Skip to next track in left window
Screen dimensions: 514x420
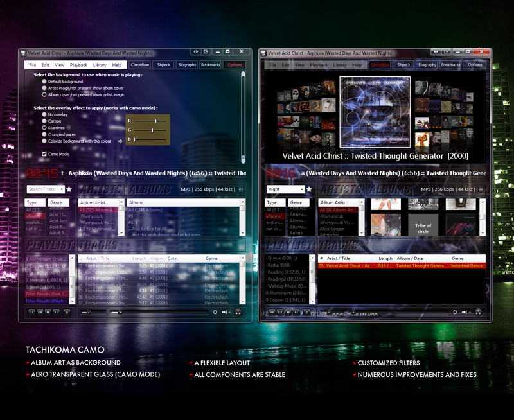(56, 312)
